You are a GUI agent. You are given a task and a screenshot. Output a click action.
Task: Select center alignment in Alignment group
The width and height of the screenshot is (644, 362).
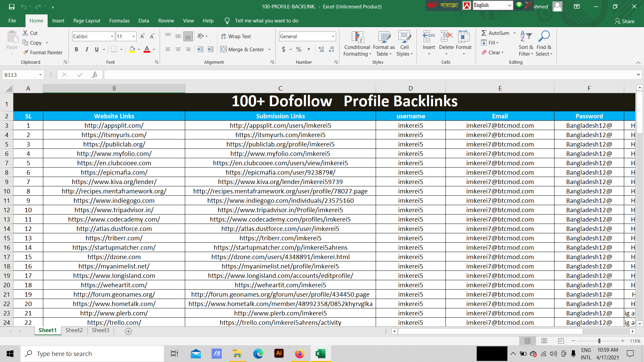point(178,49)
